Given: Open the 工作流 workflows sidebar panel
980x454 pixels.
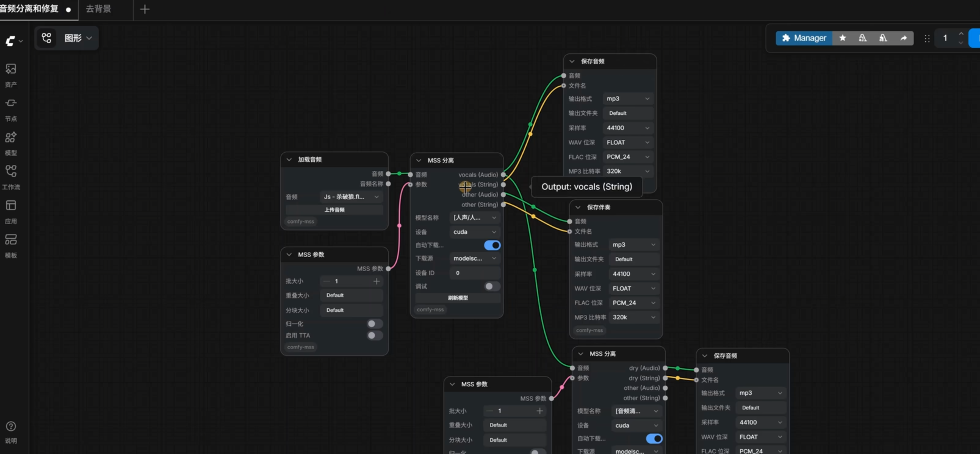Looking at the screenshot, I should point(11,178).
